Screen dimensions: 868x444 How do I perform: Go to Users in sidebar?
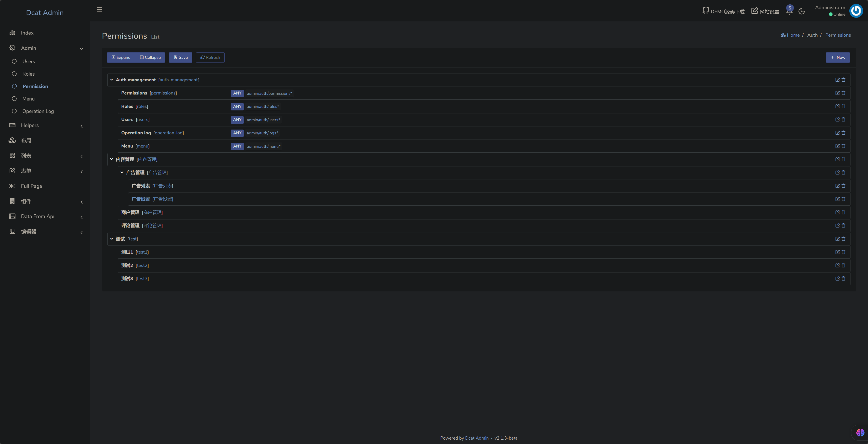tap(45, 61)
